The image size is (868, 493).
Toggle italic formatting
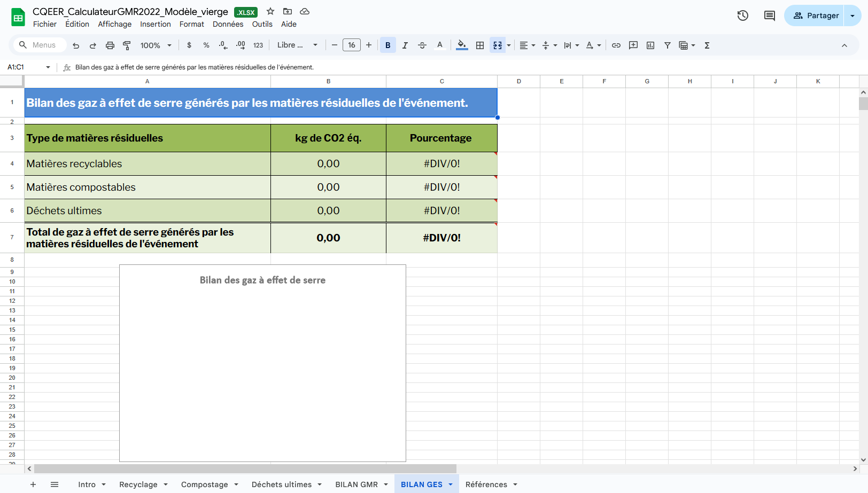(x=405, y=45)
